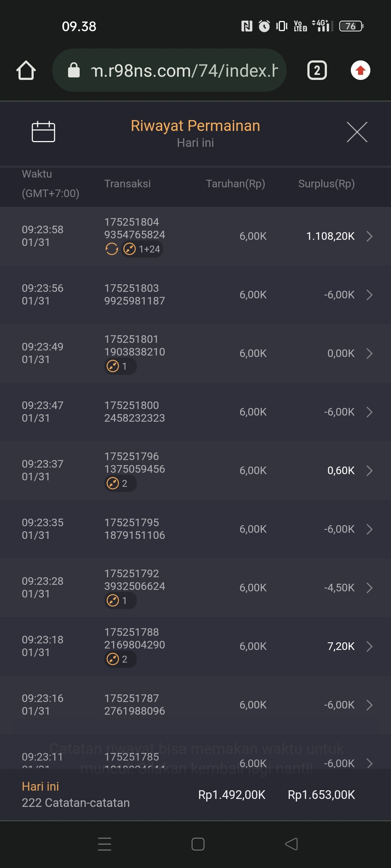Screen dimensions: 391x868
Task: Expand details for the 1.108,20K surplus row
Action: pyautogui.click(x=369, y=236)
